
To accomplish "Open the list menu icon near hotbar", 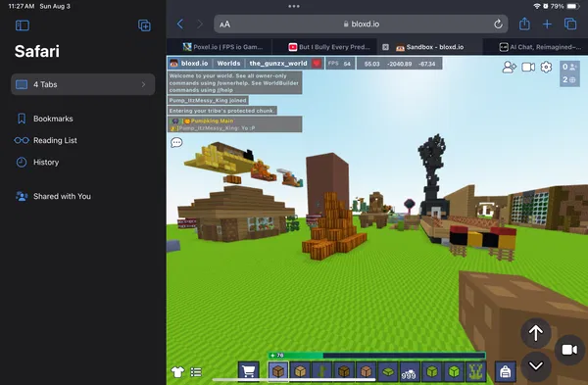I will point(196,372).
